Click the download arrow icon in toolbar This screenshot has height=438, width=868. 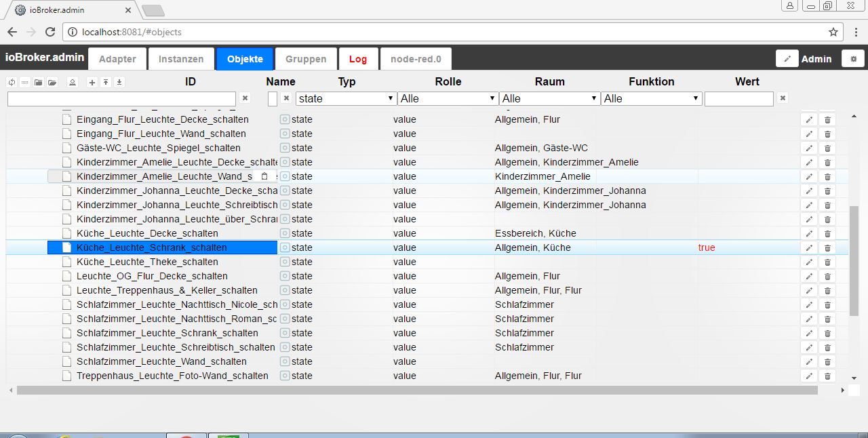[x=119, y=82]
